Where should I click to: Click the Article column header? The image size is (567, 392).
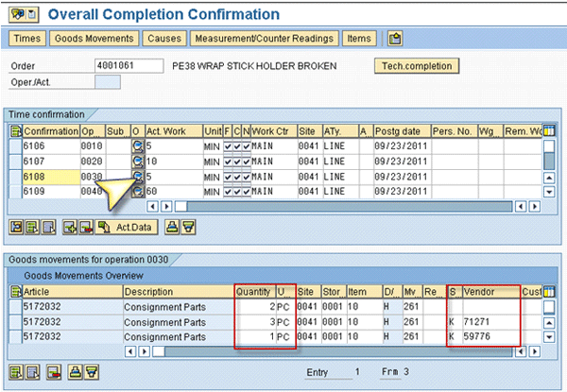(x=73, y=292)
